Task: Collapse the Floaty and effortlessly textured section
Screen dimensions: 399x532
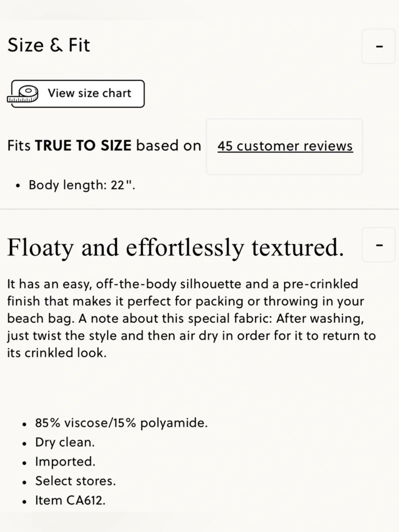Action: click(x=379, y=245)
